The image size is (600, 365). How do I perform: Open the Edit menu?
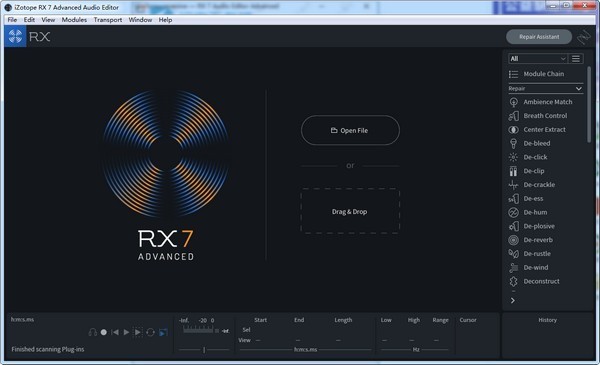tap(29, 20)
